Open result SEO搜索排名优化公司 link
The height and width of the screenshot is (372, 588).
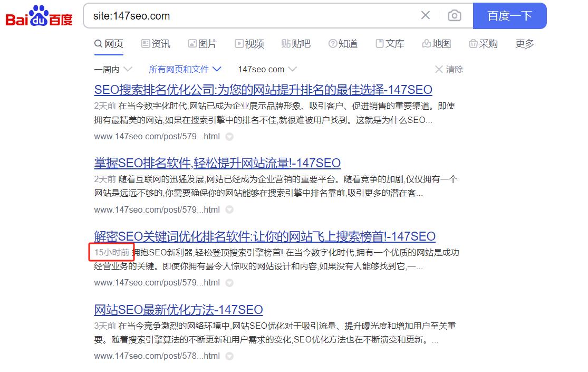(263, 90)
